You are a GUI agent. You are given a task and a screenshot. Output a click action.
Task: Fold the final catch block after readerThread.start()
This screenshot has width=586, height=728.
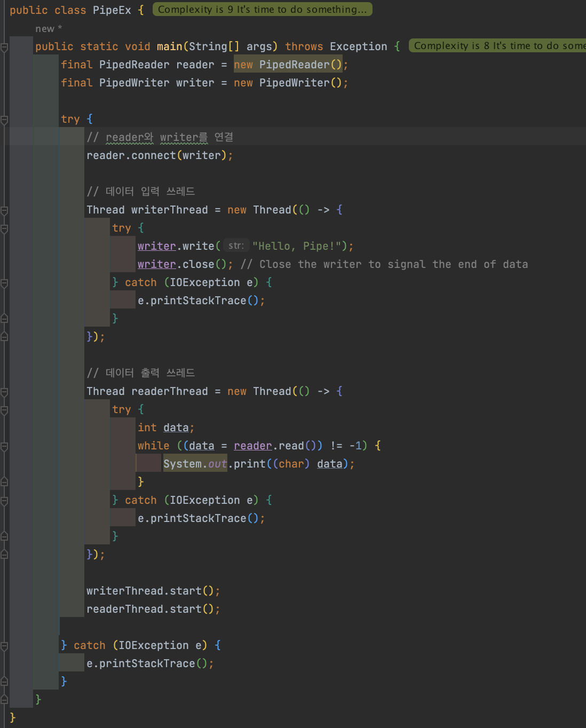click(x=4, y=646)
